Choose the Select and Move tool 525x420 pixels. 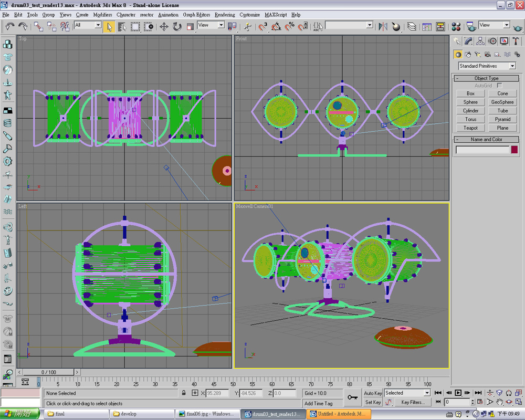(x=164, y=26)
